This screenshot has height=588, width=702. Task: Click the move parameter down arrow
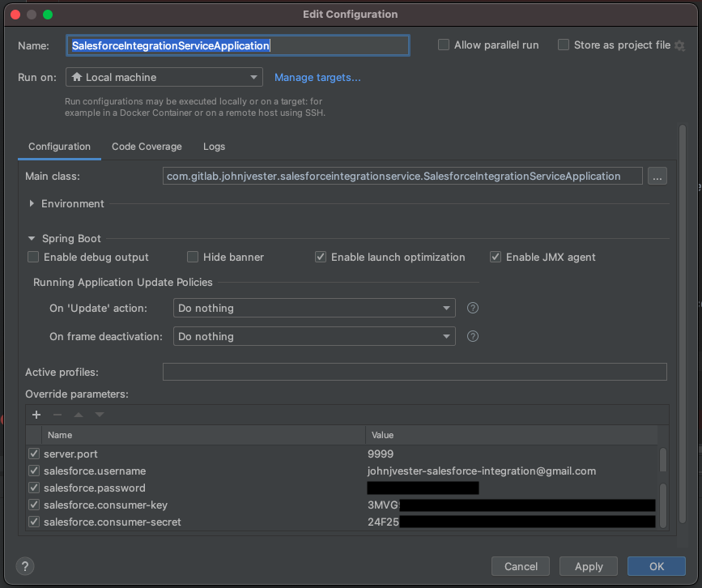click(100, 415)
